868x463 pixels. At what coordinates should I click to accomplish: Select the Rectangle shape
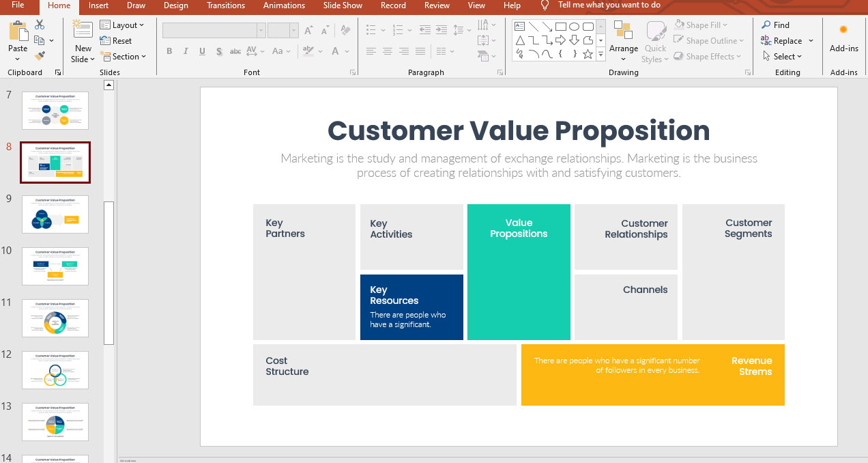click(561, 27)
